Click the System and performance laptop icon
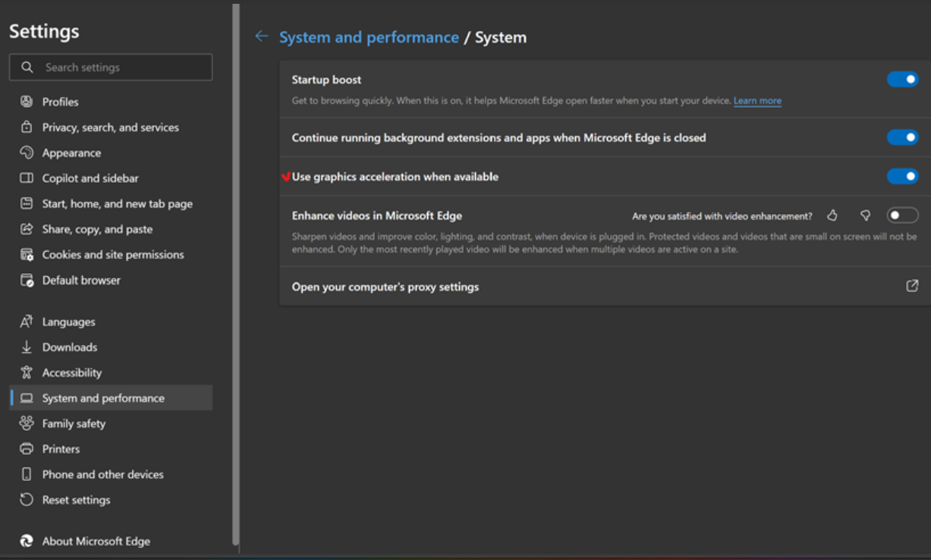 (27, 398)
